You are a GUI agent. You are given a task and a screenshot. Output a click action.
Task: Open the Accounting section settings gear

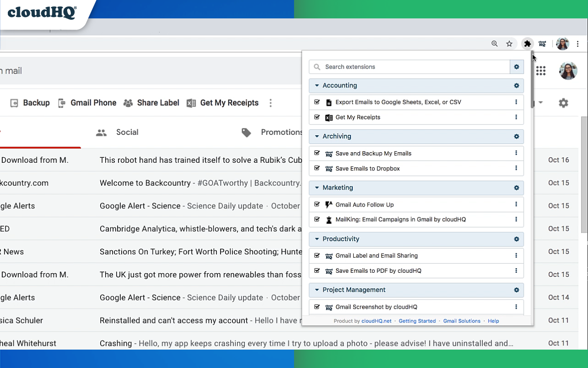pyautogui.click(x=516, y=86)
